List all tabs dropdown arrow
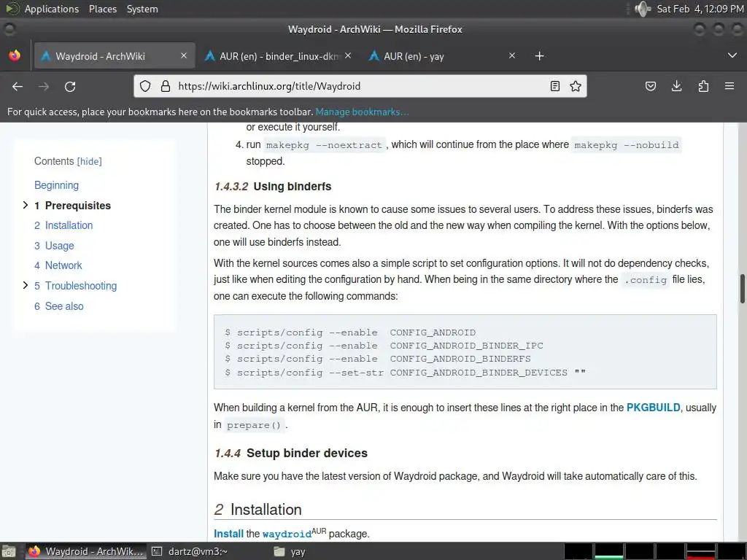 click(732, 55)
